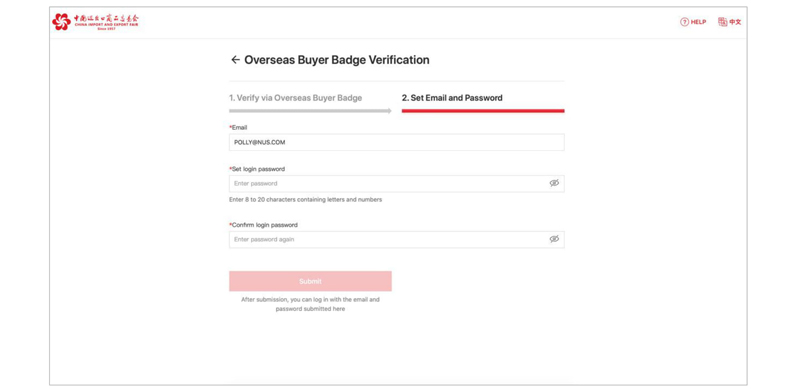Image resolution: width=800 pixels, height=390 pixels.
Task: Click the China Import and Export Fair logo
Action: click(95, 21)
